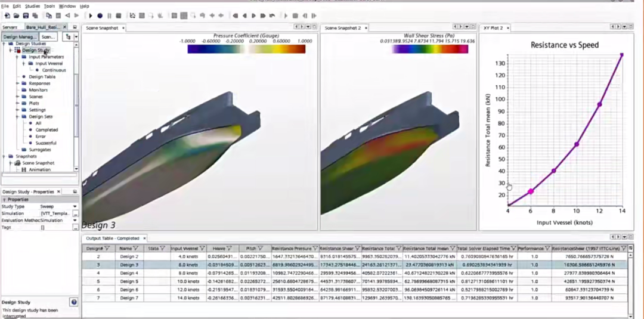Select the Successful design set
This screenshot has width=644, height=319.
(x=46, y=143)
